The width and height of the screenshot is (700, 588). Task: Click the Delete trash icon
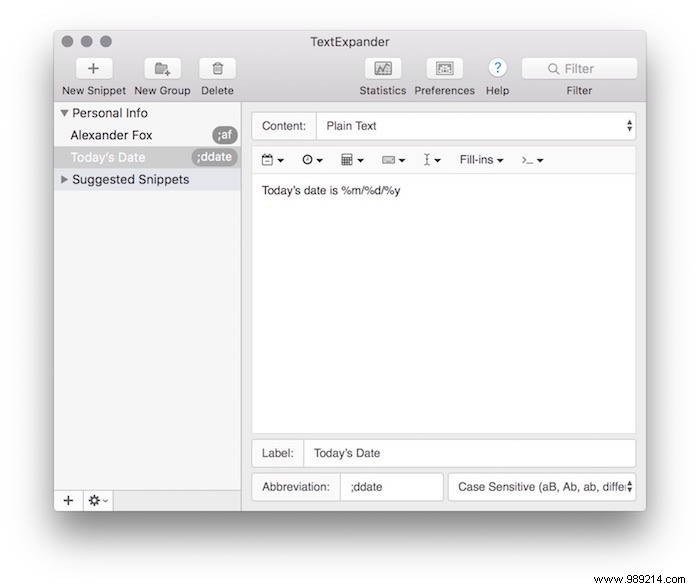tap(217, 68)
